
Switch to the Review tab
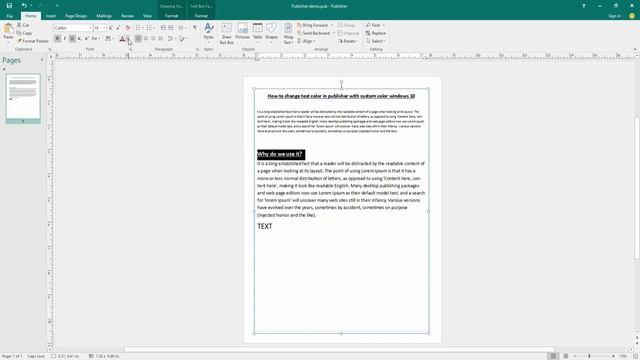point(127,16)
